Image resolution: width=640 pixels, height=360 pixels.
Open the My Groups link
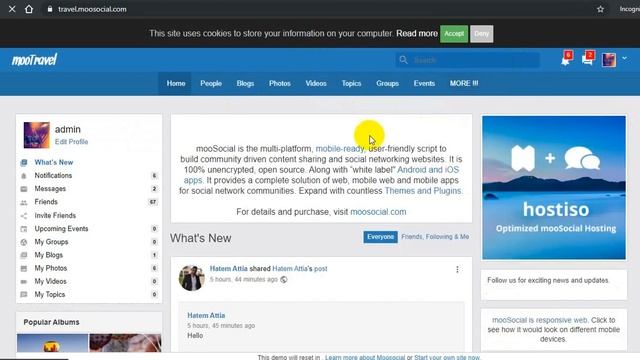51,242
